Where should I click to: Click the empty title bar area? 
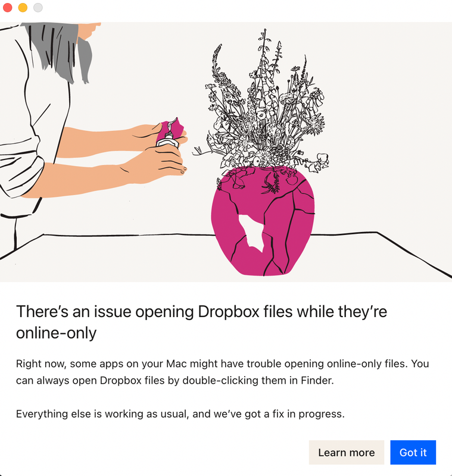click(243, 11)
